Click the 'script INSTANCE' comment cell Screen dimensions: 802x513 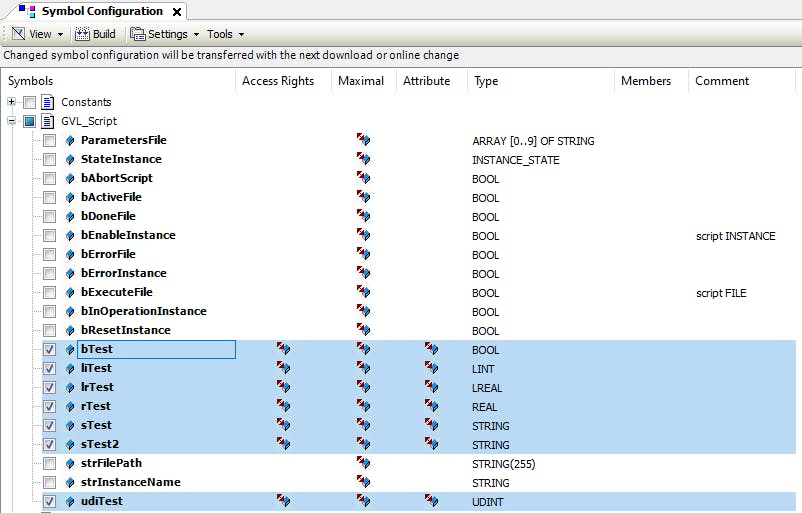tap(736, 236)
